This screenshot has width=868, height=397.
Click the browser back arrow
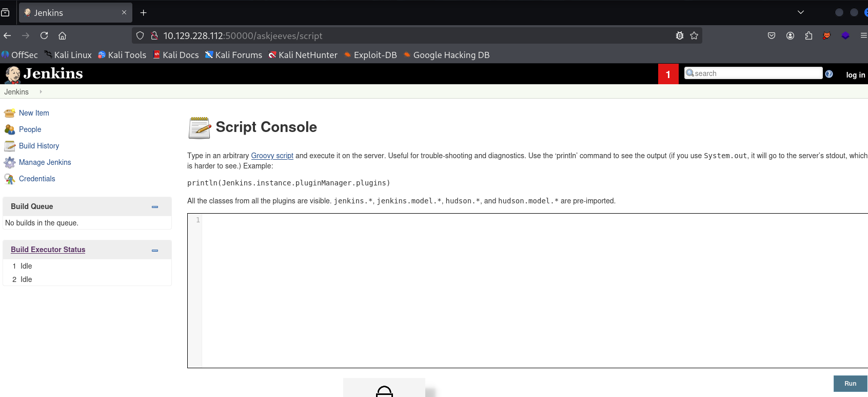[x=7, y=35]
